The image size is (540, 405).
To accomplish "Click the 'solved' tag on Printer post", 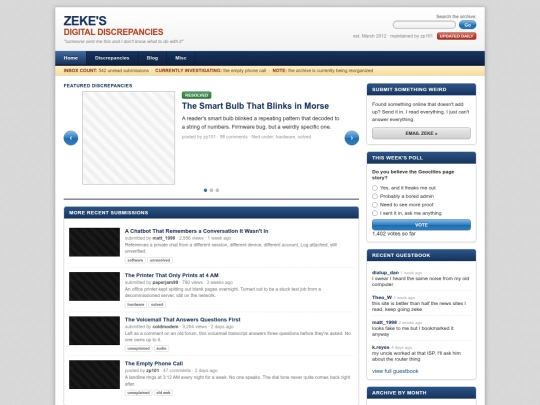I will coord(157,304).
